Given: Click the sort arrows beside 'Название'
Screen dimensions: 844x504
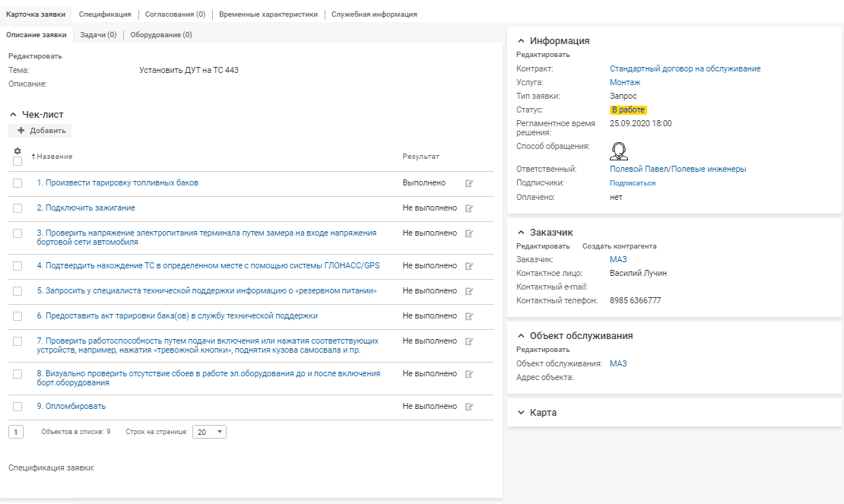Looking at the screenshot, I should 33,157.
